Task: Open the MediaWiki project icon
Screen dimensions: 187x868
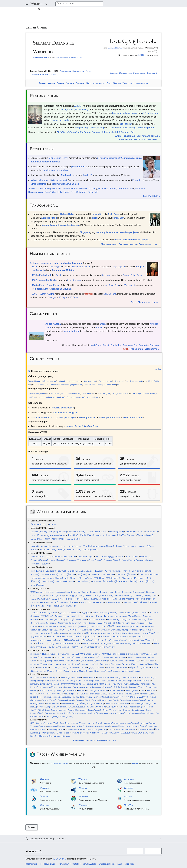Action: point(119,807)
